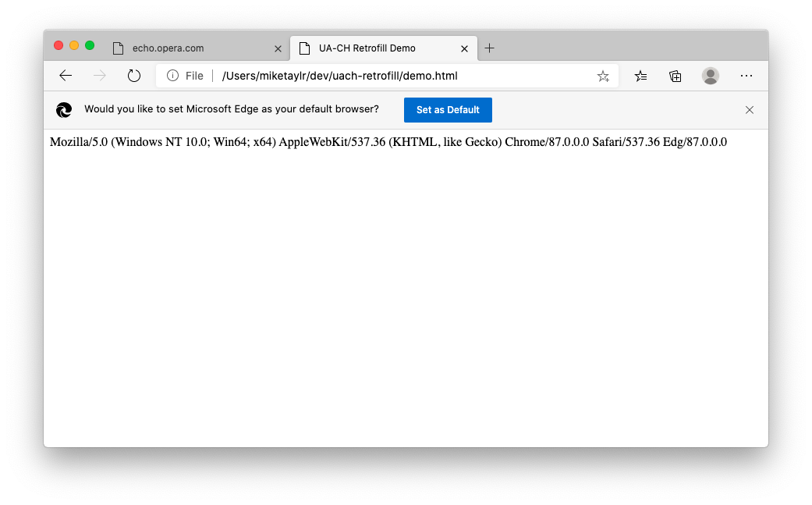Switch to the echo.opera.com tab
Viewport: 812px width, 505px height.
pyautogui.click(x=187, y=48)
